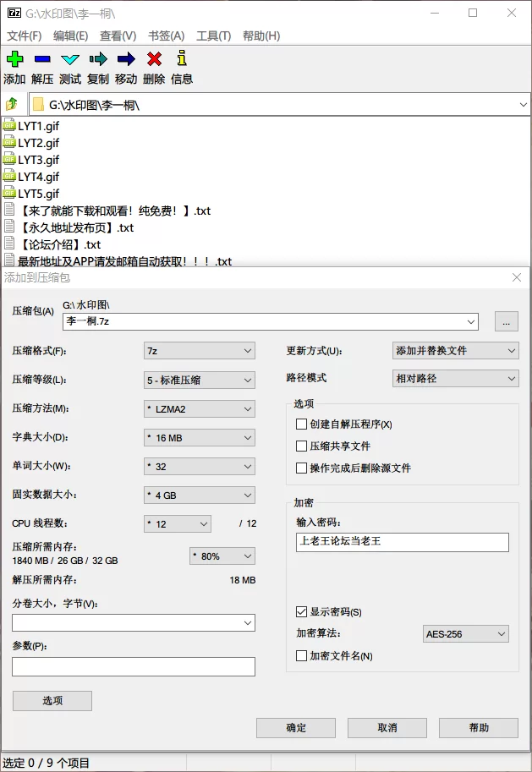Viewport: 532px width, 772px height.
Task: Open the 单词大小 32 dropdown
Action: point(200,466)
